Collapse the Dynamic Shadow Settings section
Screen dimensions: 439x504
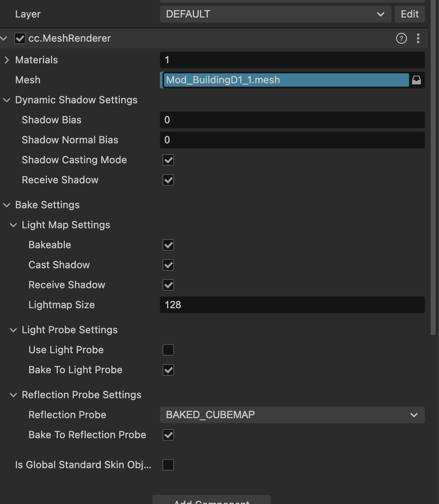[7, 100]
